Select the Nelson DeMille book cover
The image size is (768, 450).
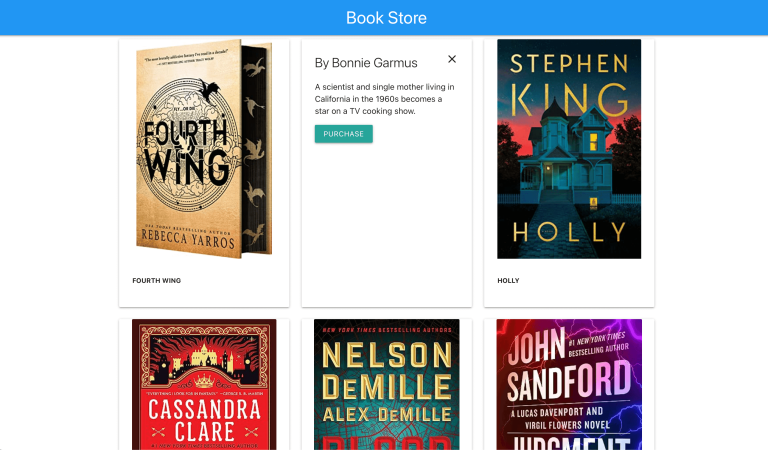point(387,385)
